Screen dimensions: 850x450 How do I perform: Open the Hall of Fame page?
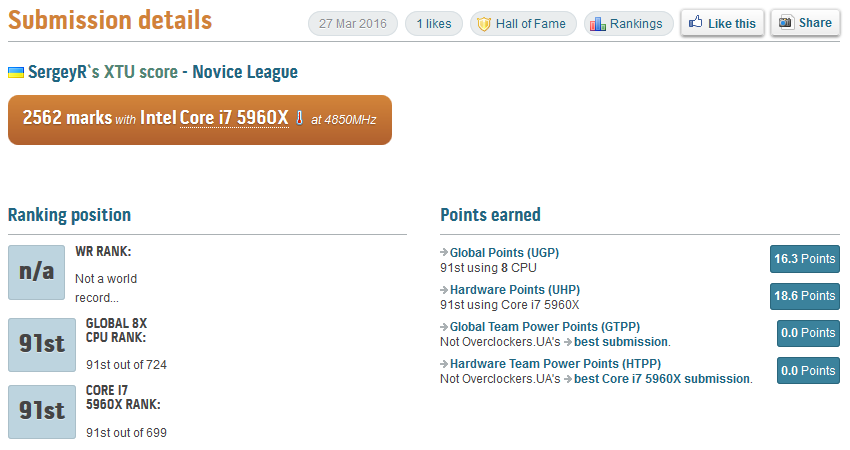click(523, 24)
